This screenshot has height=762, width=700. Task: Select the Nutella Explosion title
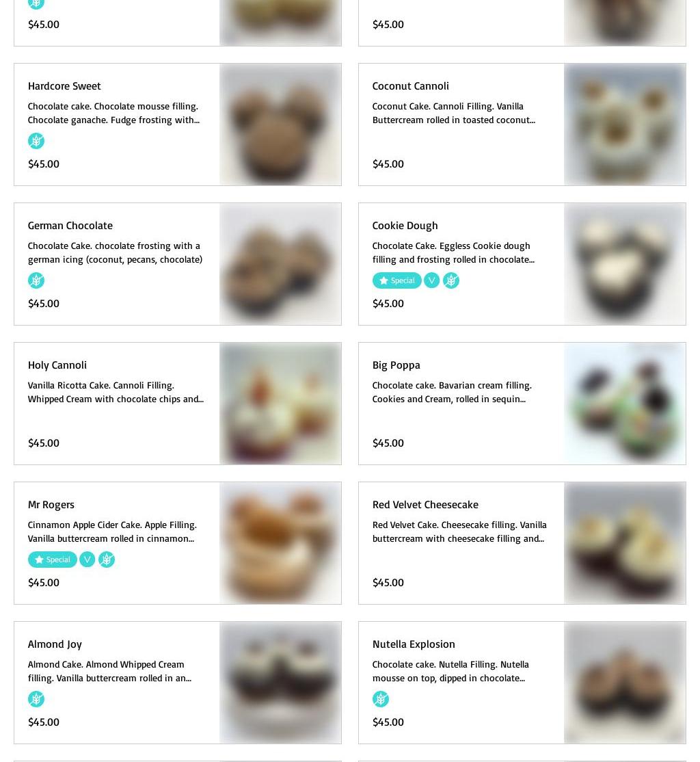[x=414, y=644]
